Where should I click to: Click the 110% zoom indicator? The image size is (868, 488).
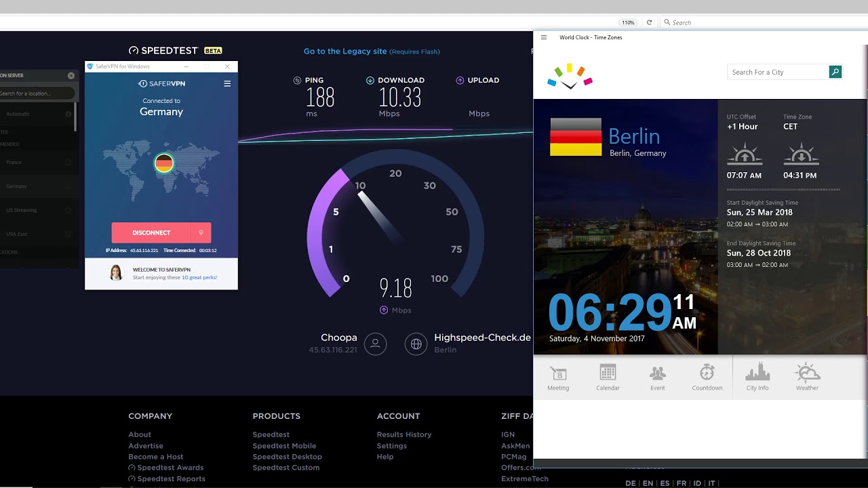(629, 22)
